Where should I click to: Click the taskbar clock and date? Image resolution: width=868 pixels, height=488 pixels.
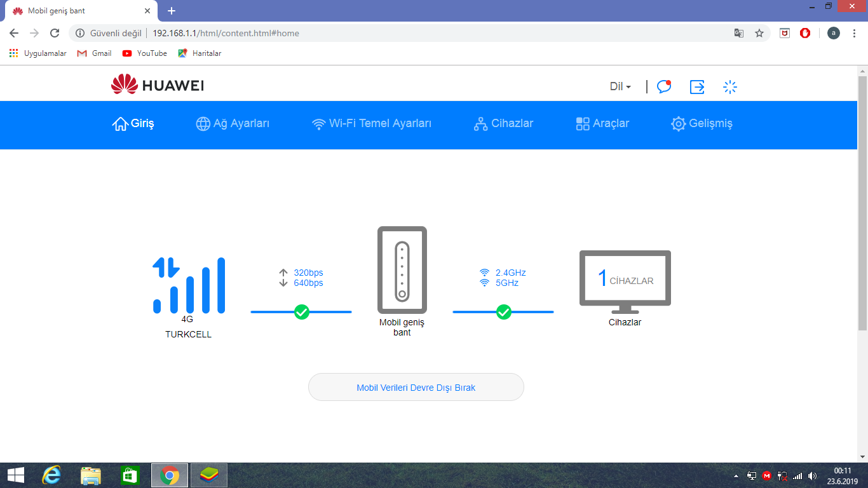[843, 475]
